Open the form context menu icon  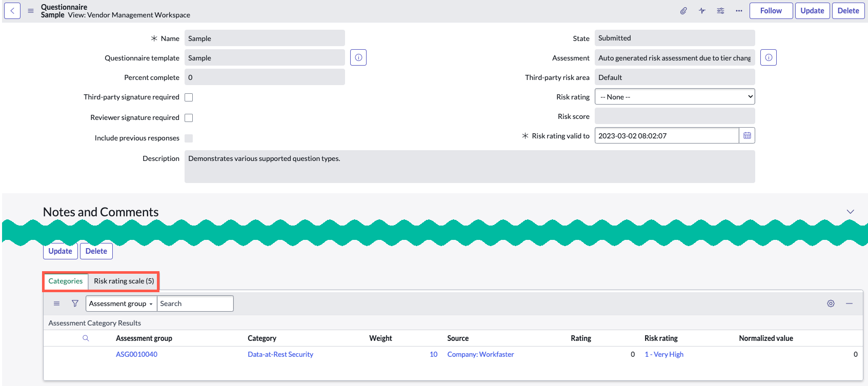tap(31, 11)
